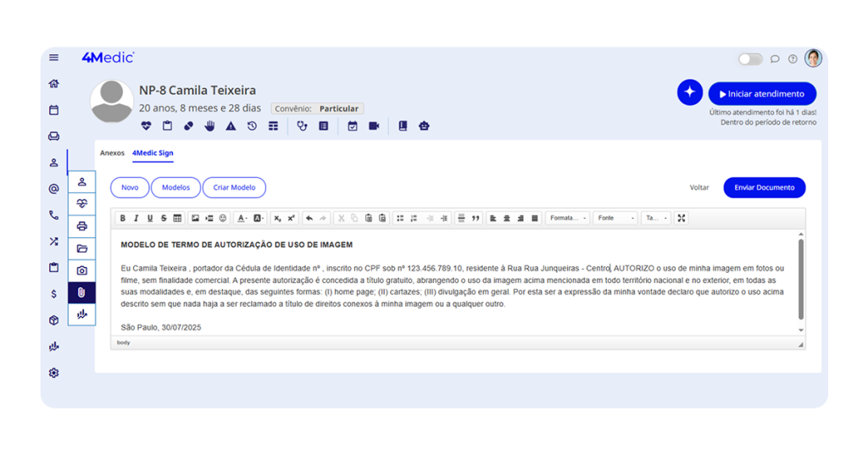The width and height of the screenshot is (868, 456).
Task: Go to the home icon in left sidebar
Action: [x=53, y=84]
